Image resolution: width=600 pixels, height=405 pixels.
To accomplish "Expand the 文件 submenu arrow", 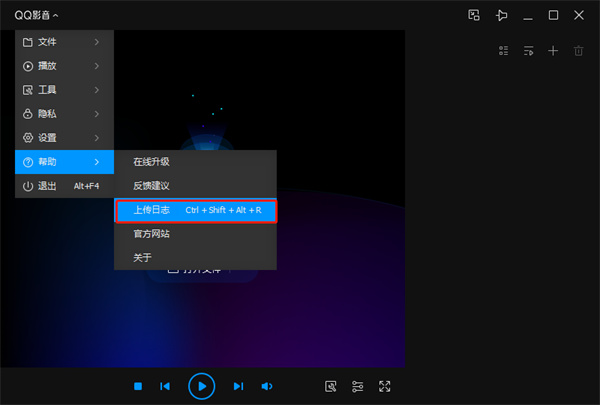I will 97,42.
